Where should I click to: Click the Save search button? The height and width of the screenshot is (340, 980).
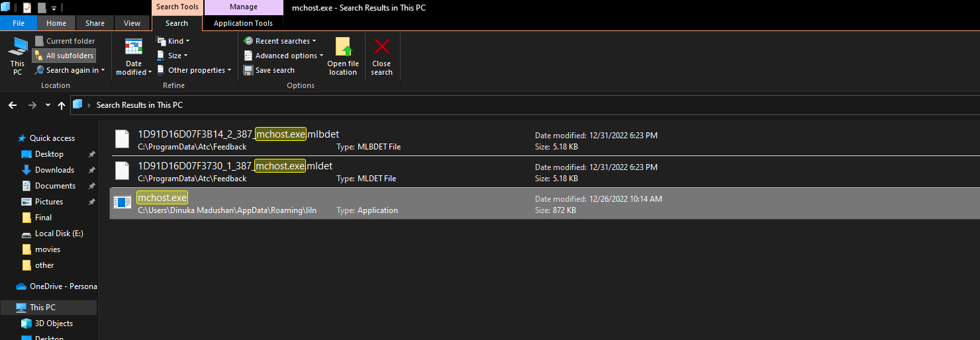(269, 70)
